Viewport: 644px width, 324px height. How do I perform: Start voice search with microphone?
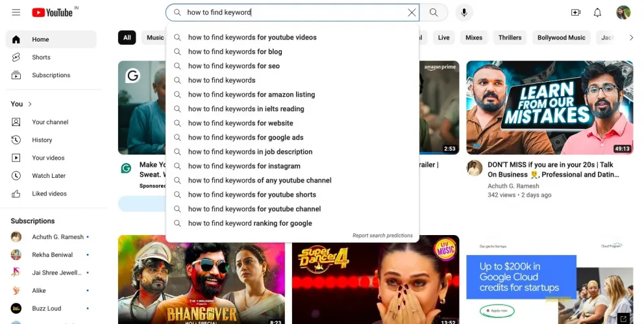coord(464,12)
